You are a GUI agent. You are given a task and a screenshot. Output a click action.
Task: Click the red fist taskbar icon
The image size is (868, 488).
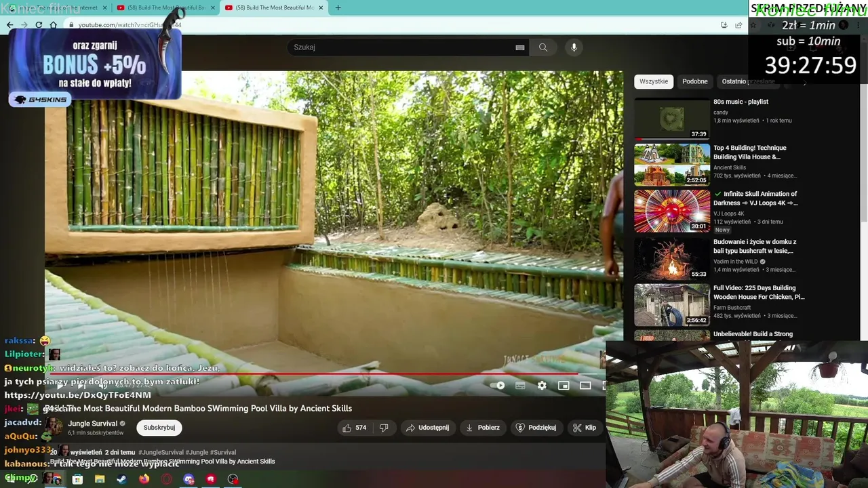(x=211, y=479)
